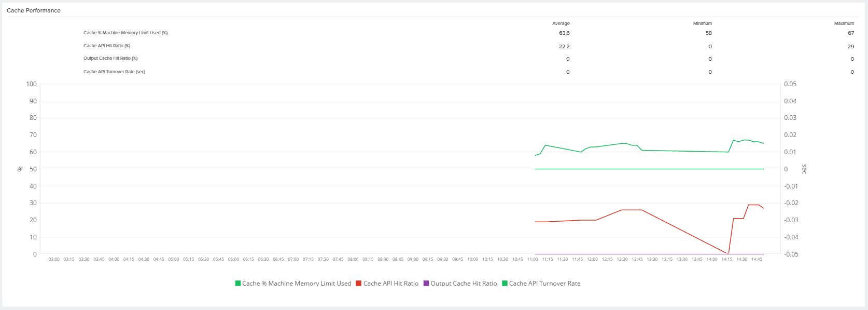Viewport: 868px width, 310px height.
Task: Select the Minimum column header
Action: tap(703, 23)
